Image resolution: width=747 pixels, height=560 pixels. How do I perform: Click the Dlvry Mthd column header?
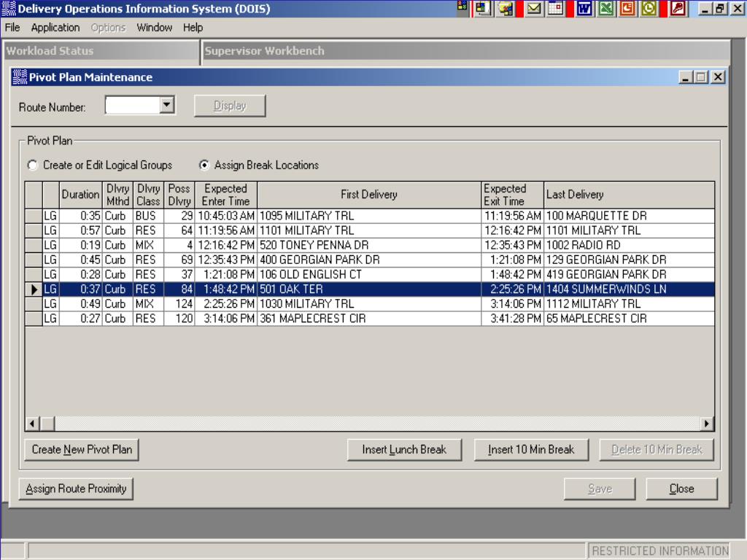coord(117,195)
